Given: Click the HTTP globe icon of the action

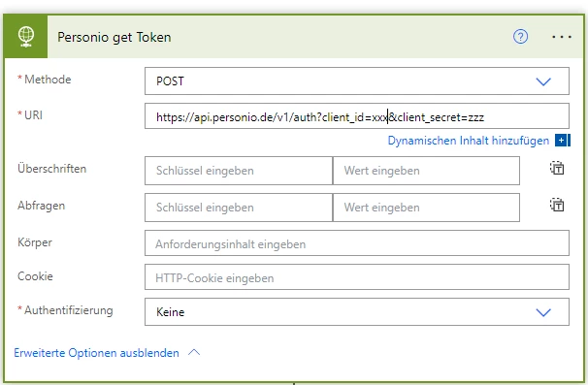Looking at the screenshot, I should point(26,37).
